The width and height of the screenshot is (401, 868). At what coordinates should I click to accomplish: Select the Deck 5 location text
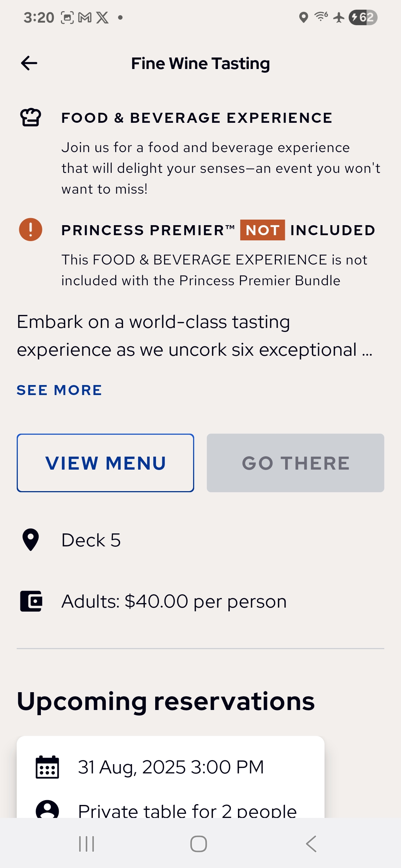[91, 540]
